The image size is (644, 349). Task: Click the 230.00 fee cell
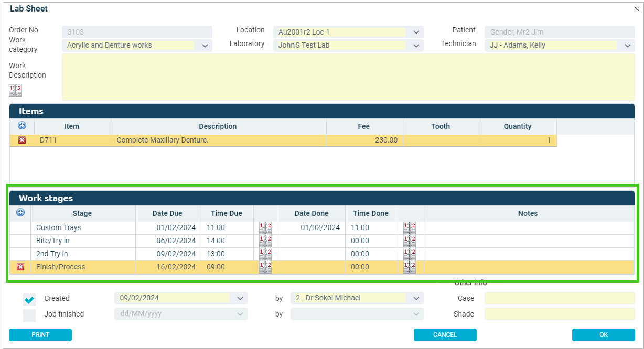coord(364,140)
